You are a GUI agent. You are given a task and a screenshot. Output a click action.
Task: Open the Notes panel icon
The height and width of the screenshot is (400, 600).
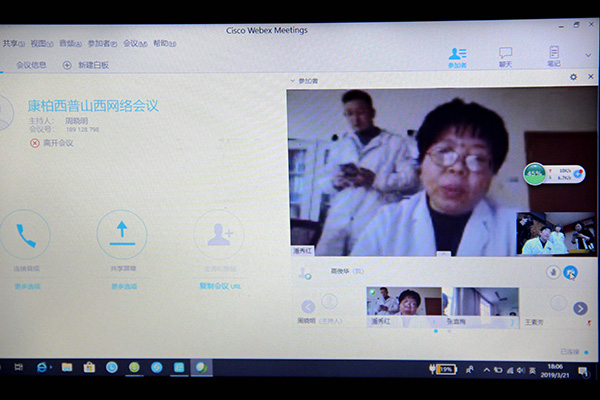click(x=554, y=54)
